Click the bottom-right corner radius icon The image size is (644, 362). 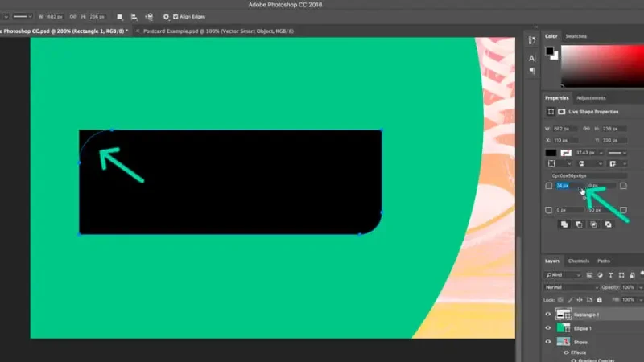point(623,210)
